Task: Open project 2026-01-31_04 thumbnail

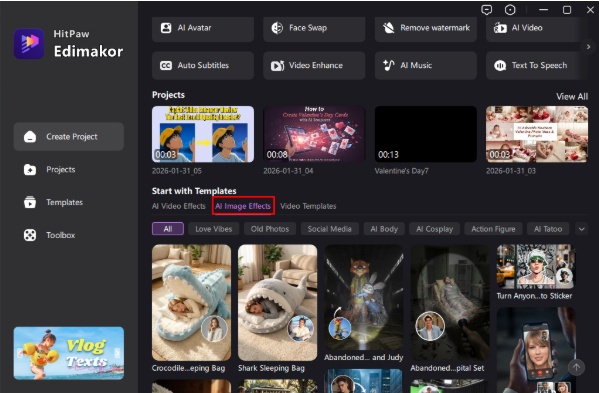Action: click(314, 134)
